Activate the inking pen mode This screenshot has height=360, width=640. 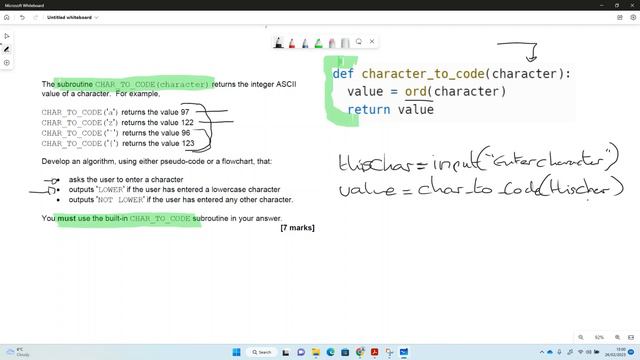7,49
